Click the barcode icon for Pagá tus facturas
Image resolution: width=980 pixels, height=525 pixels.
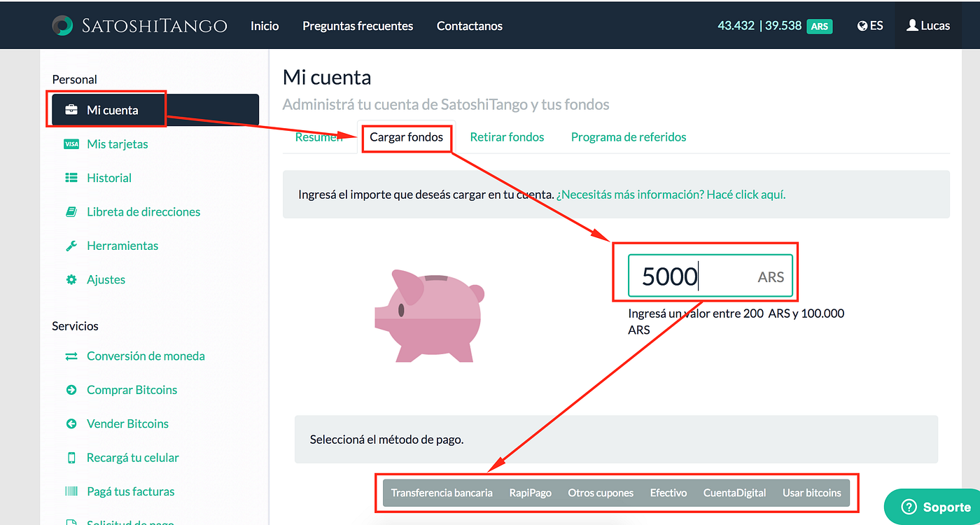[71, 491]
